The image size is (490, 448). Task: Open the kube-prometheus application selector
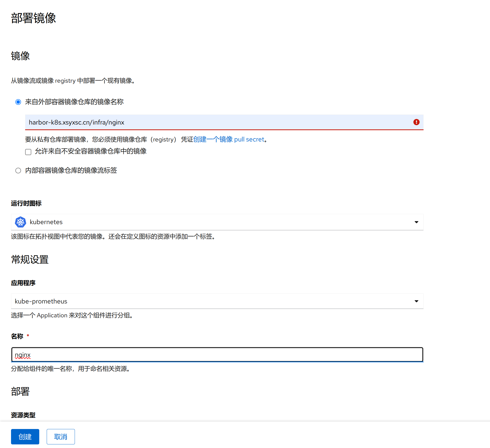(217, 301)
